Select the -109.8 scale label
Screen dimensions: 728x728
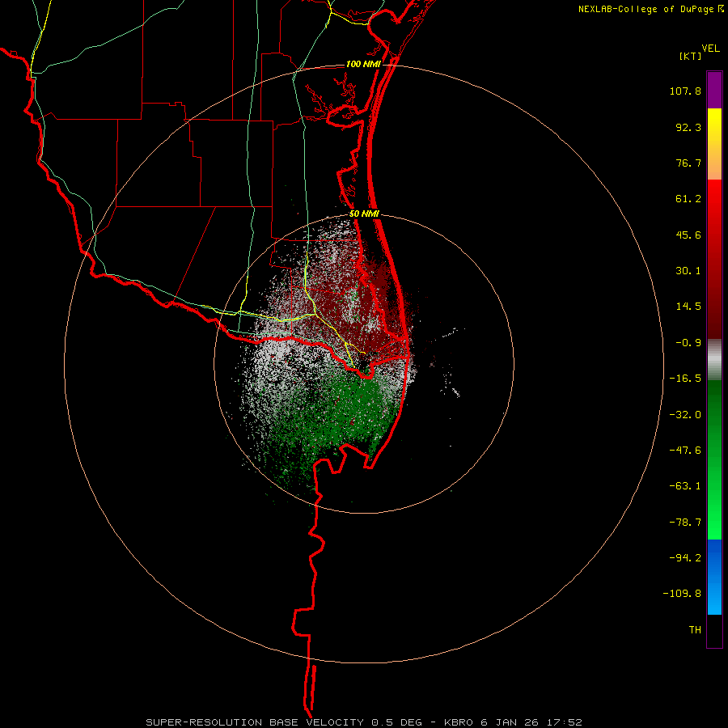682,594
